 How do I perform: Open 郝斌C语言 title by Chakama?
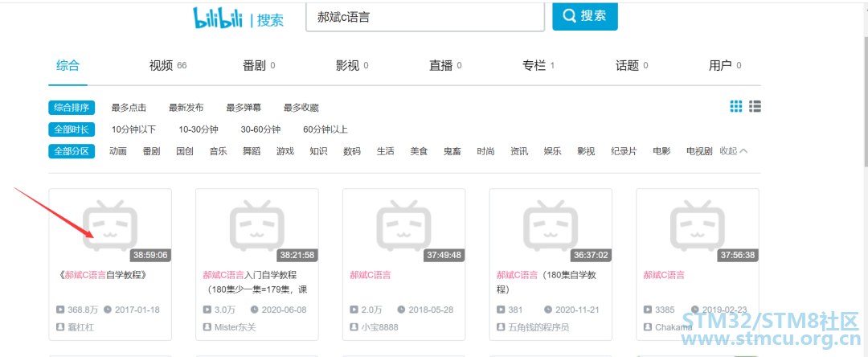coord(664,274)
